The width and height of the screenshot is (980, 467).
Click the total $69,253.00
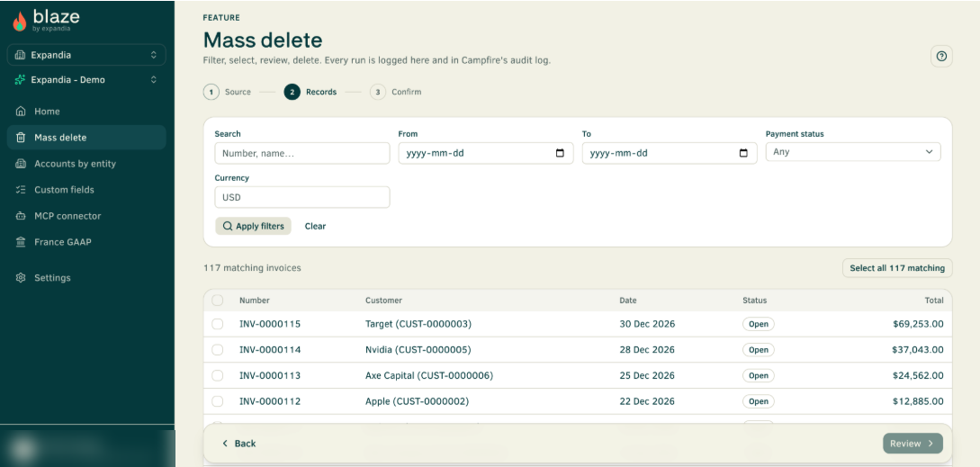pos(918,324)
